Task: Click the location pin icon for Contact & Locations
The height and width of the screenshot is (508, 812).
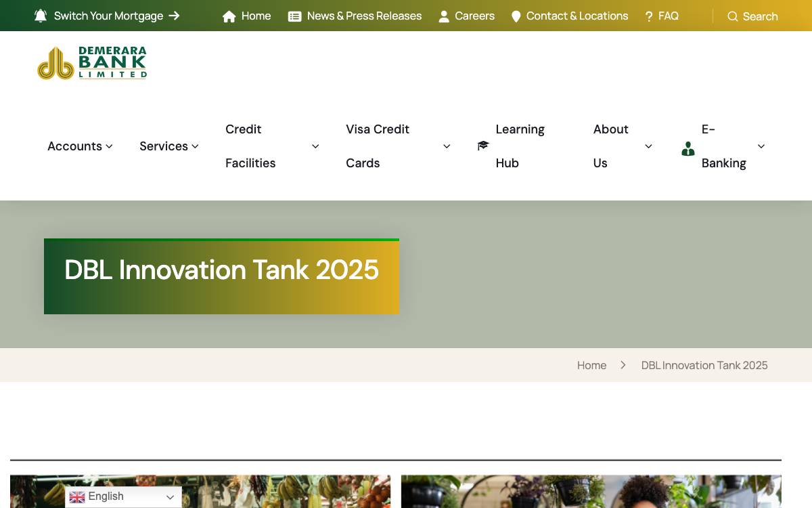Action: pyautogui.click(x=516, y=16)
